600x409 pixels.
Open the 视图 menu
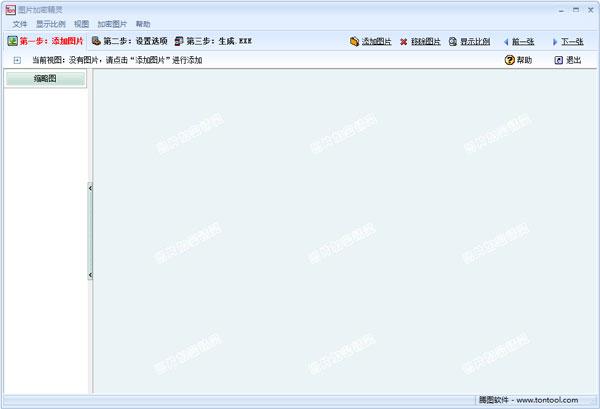[x=81, y=24]
